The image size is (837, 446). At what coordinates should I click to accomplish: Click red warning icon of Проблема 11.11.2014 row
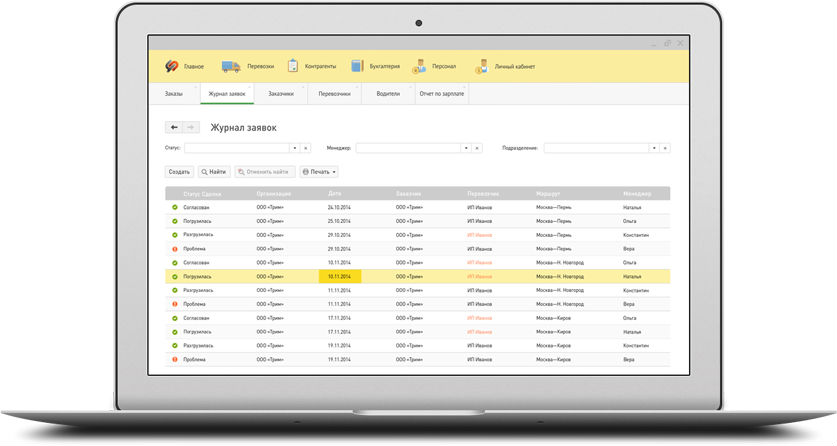[x=175, y=304]
